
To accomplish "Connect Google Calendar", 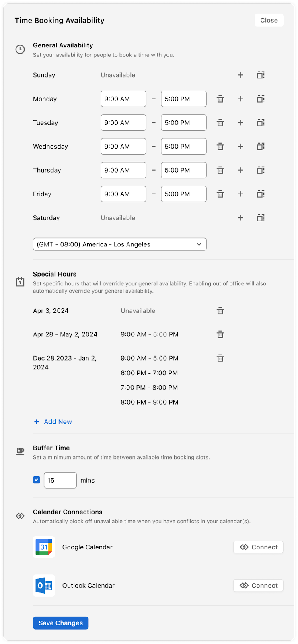I will (x=259, y=547).
